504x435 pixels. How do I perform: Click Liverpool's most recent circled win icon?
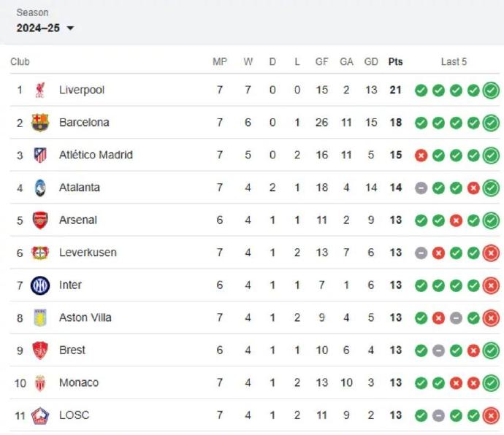coord(491,91)
